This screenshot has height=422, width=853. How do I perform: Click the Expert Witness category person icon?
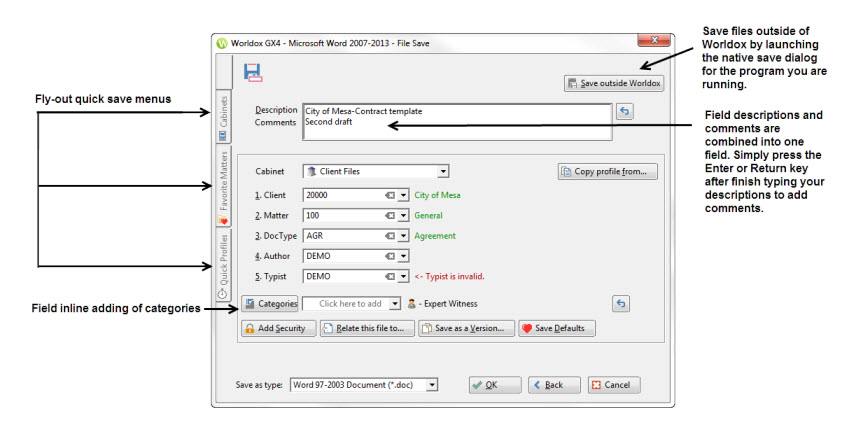click(x=411, y=304)
